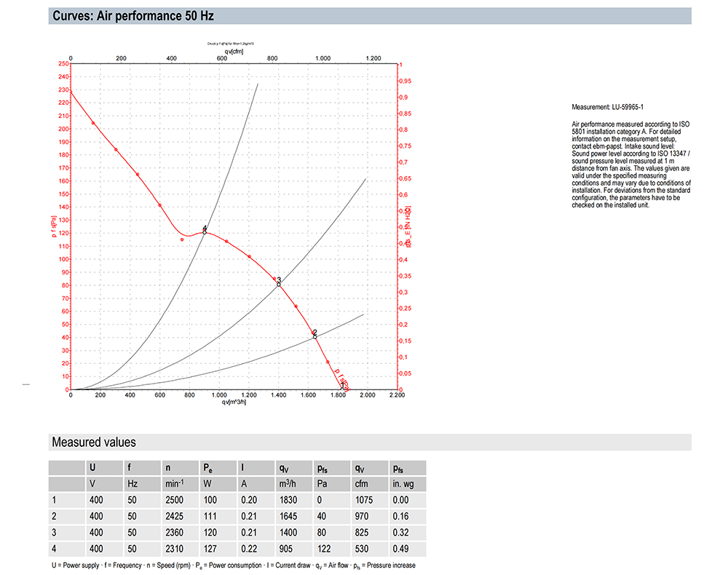Screen dimensions: 728x575
Task: Select the 0.49 in. wg pressure cell
Action: point(400,547)
